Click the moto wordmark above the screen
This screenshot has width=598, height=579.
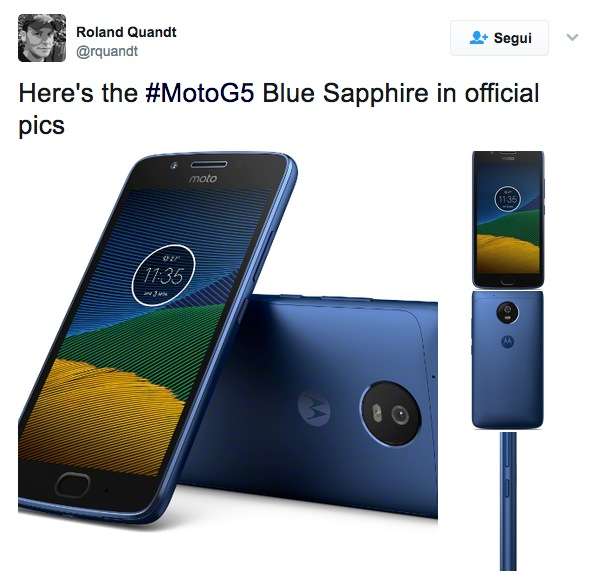203,179
